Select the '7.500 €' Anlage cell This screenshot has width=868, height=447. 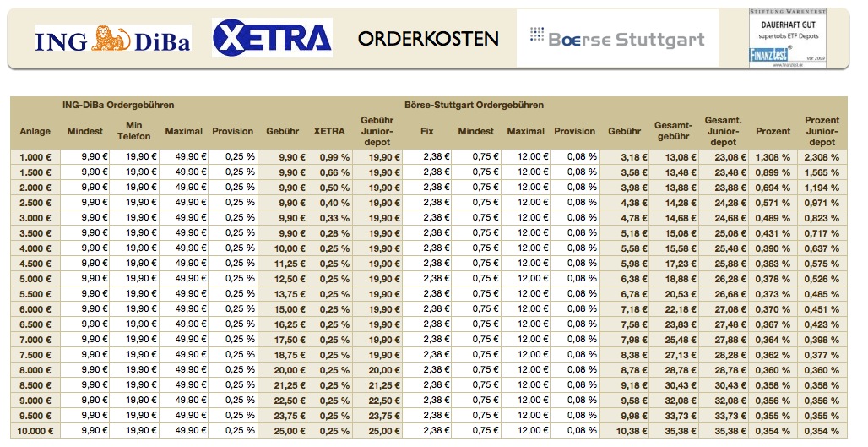35,355
